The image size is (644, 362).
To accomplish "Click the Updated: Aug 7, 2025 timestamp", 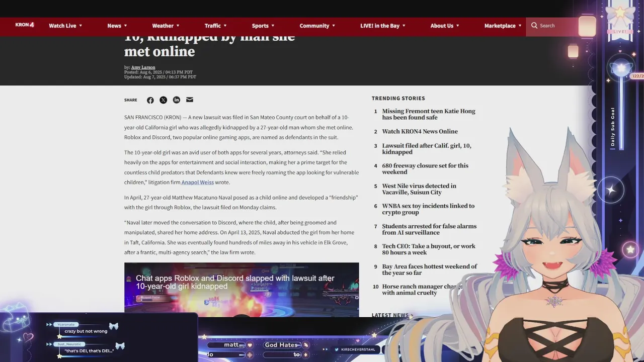I will click(x=160, y=77).
